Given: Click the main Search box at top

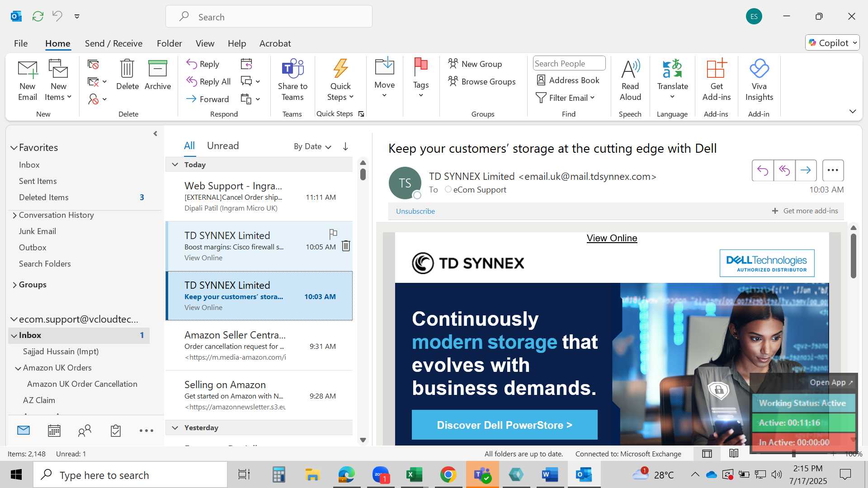Looking at the screenshot, I should [269, 17].
